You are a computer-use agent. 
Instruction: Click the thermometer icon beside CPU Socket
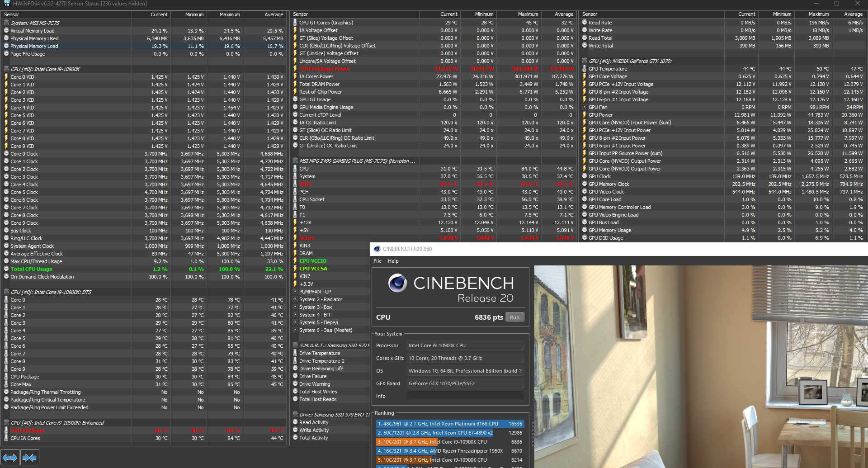coord(295,199)
